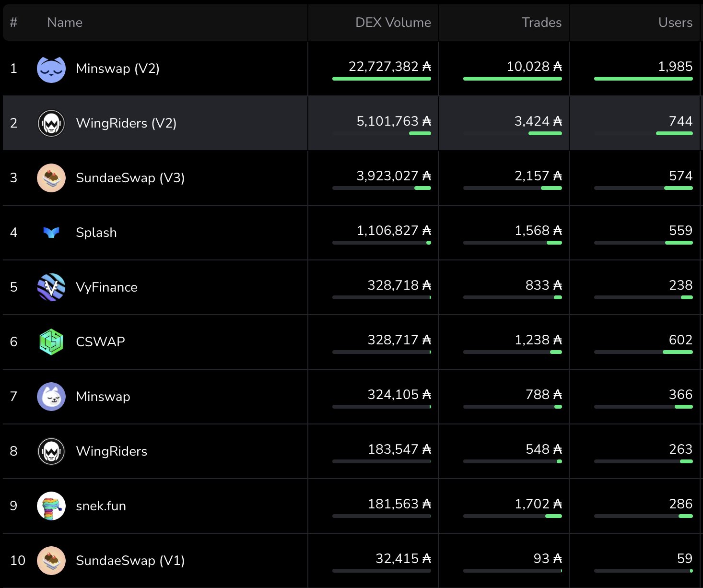Click the snek.fun rainbow snake logo
Image resolution: width=703 pixels, height=588 pixels.
(51, 506)
